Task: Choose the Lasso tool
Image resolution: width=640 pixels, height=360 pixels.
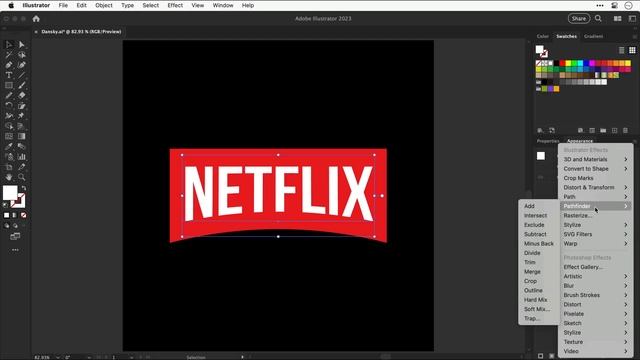Action: 22,55
